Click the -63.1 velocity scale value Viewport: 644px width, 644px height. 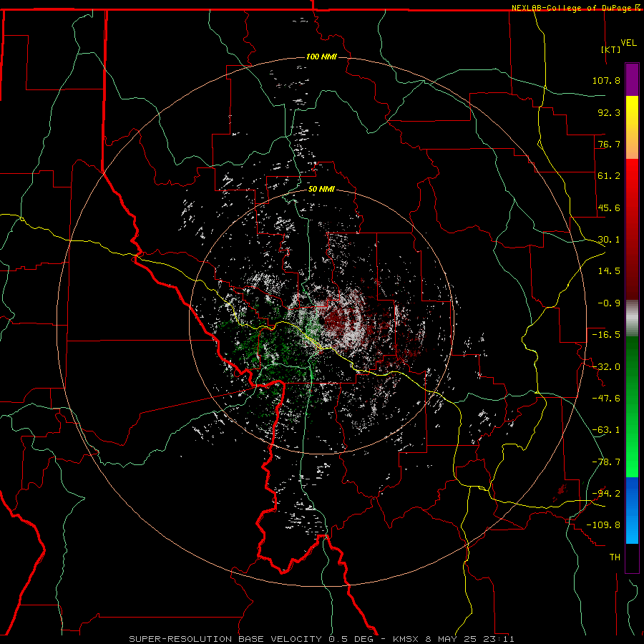606,430
